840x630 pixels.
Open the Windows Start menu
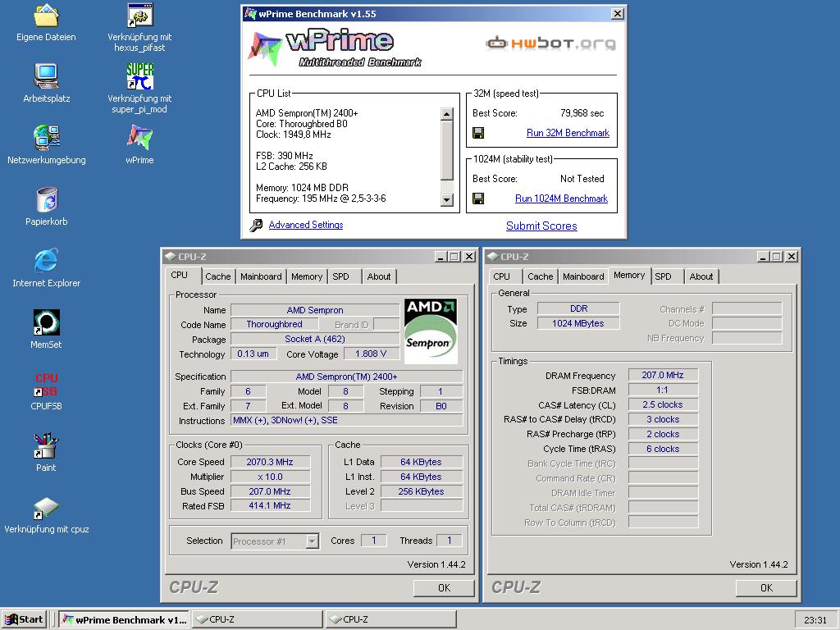click(x=25, y=620)
